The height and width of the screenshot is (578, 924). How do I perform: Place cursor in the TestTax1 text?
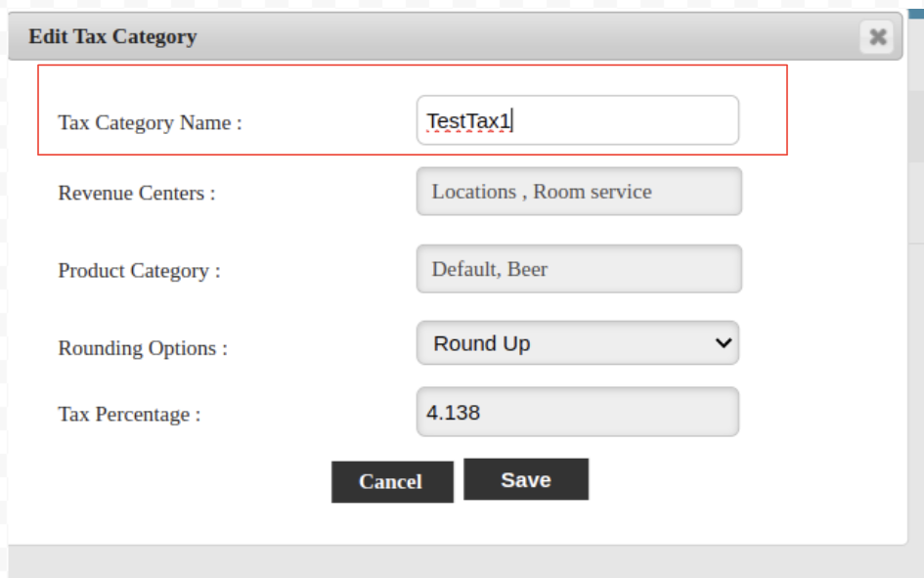click(x=469, y=121)
